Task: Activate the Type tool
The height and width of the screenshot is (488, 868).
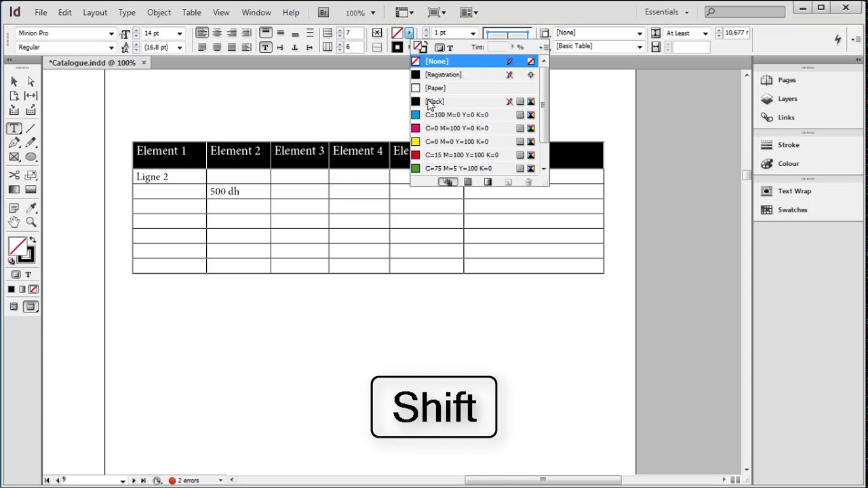Action: [14, 128]
